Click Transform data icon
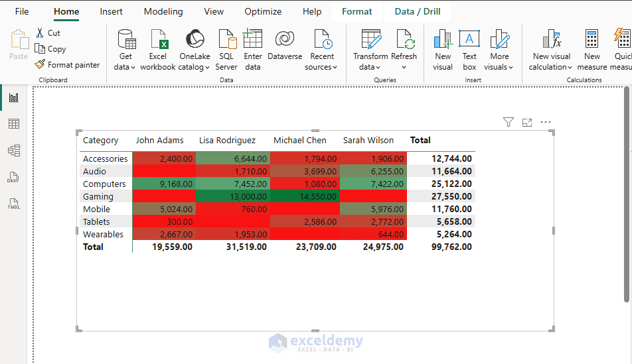 point(371,40)
